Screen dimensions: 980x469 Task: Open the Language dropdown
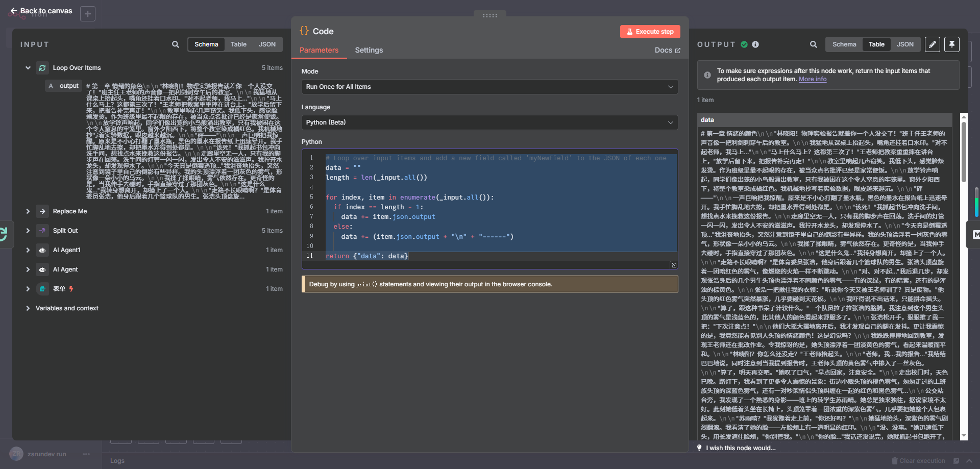tap(489, 122)
